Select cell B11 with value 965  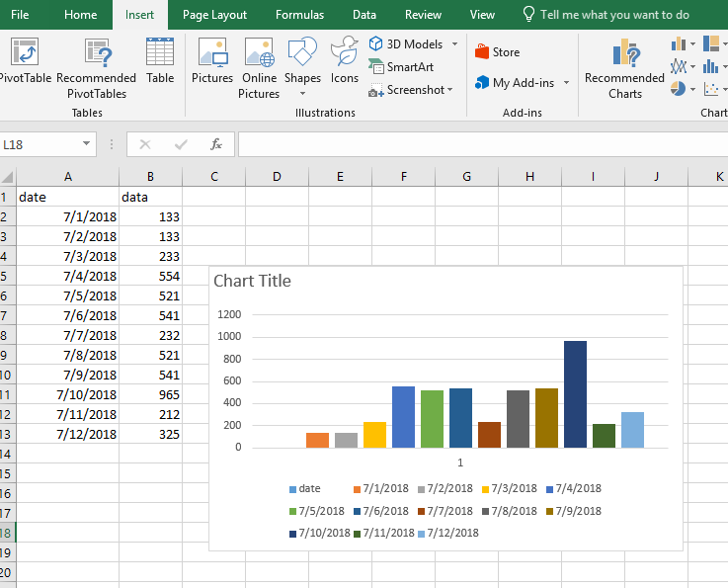[150, 394]
